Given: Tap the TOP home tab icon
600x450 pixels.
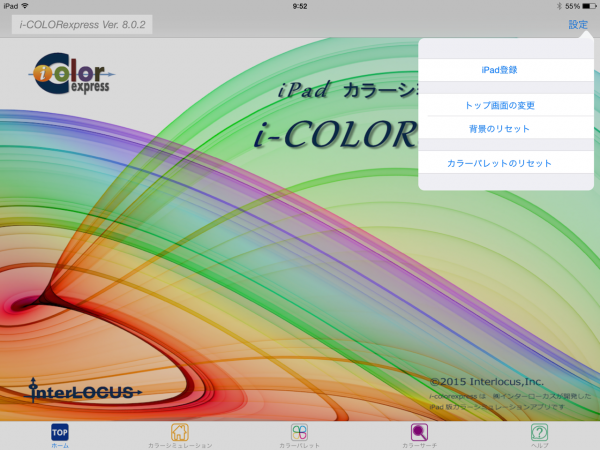Looking at the screenshot, I should pyautogui.click(x=60, y=432).
